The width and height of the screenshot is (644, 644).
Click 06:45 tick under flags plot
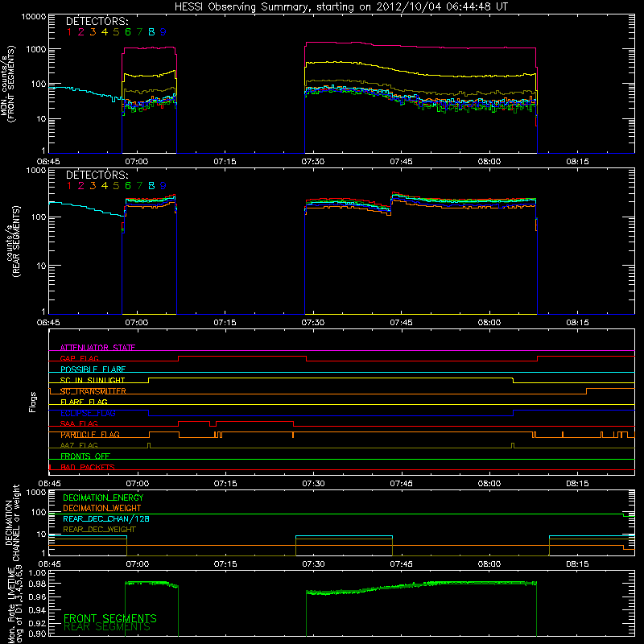point(49,484)
